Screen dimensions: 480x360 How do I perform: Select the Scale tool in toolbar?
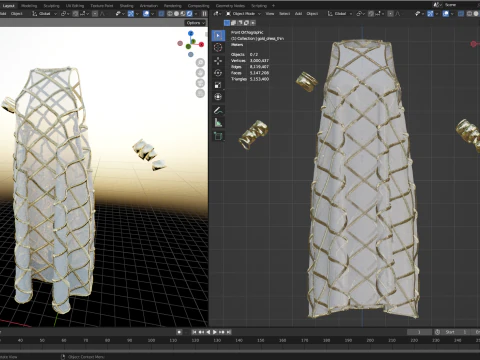(x=218, y=85)
